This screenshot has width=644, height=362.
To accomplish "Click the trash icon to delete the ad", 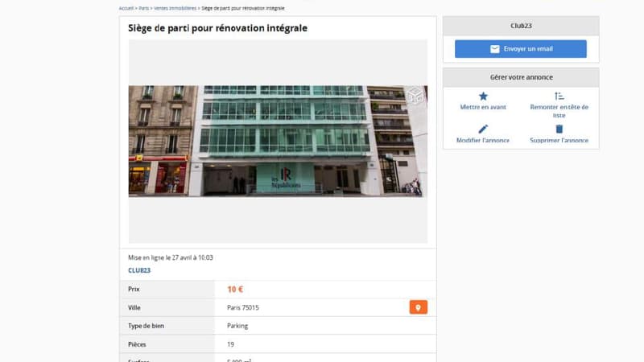I will [x=559, y=129].
